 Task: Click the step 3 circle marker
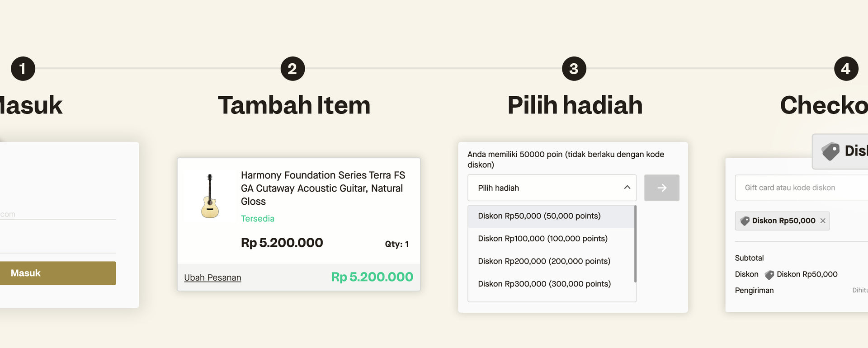click(574, 69)
